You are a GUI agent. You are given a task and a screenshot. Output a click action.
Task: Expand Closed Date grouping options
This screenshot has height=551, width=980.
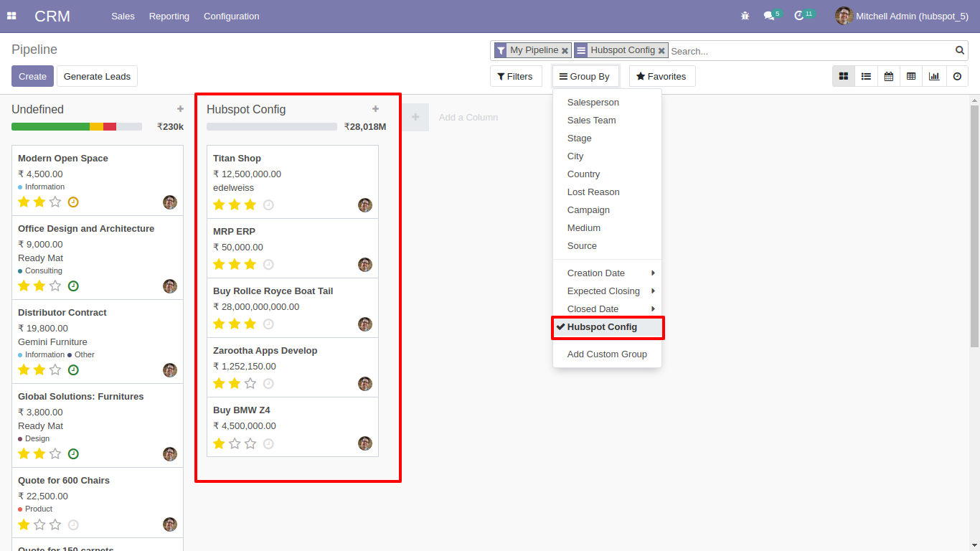[x=607, y=309]
